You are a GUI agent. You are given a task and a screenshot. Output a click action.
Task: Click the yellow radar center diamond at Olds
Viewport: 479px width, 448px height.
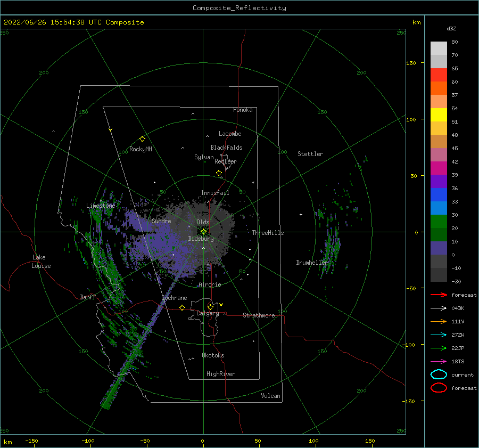[203, 232]
